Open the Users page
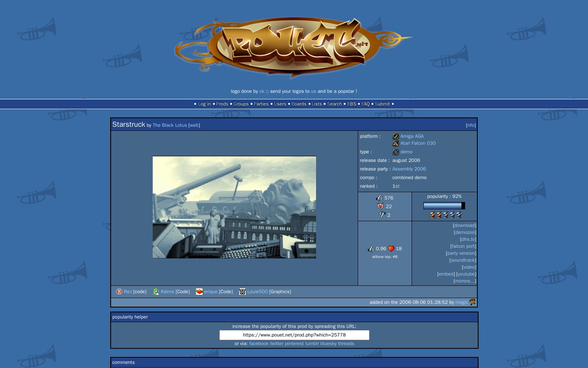 click(x=280, y=104)
